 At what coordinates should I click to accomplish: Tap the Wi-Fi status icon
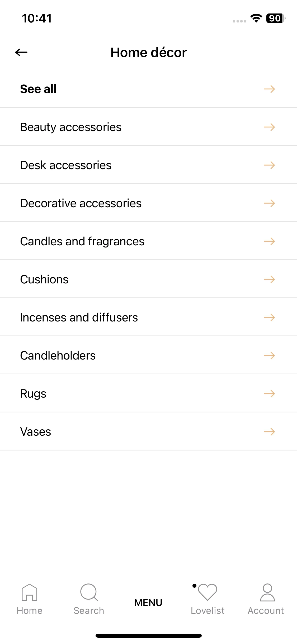[x=256, y=18]
